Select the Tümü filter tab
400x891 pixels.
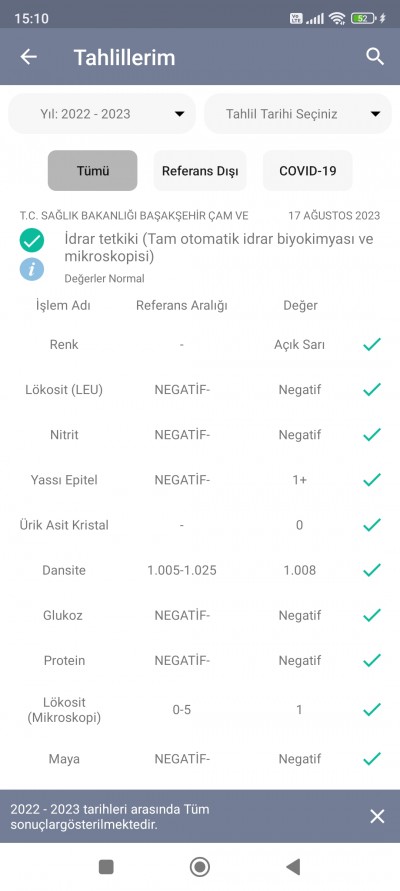pos(93,170)
